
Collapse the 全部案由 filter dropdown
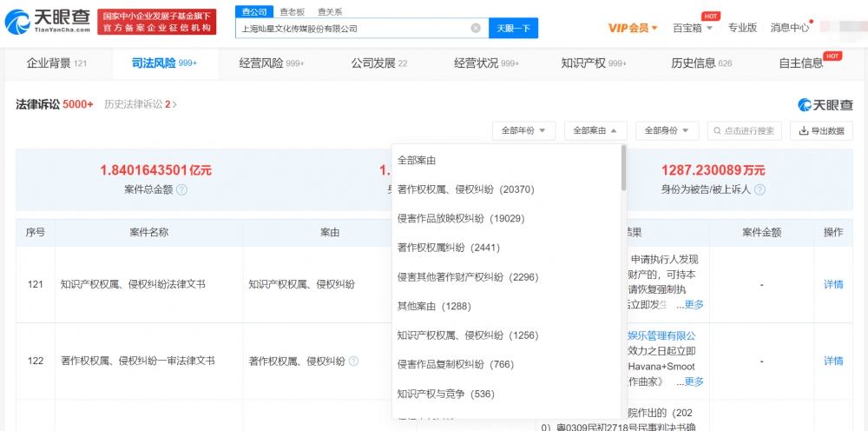click(x=595, y=130)
